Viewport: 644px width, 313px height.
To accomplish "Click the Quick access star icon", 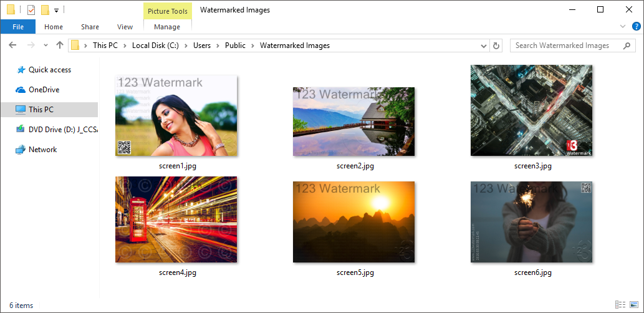I will [21, 70].
